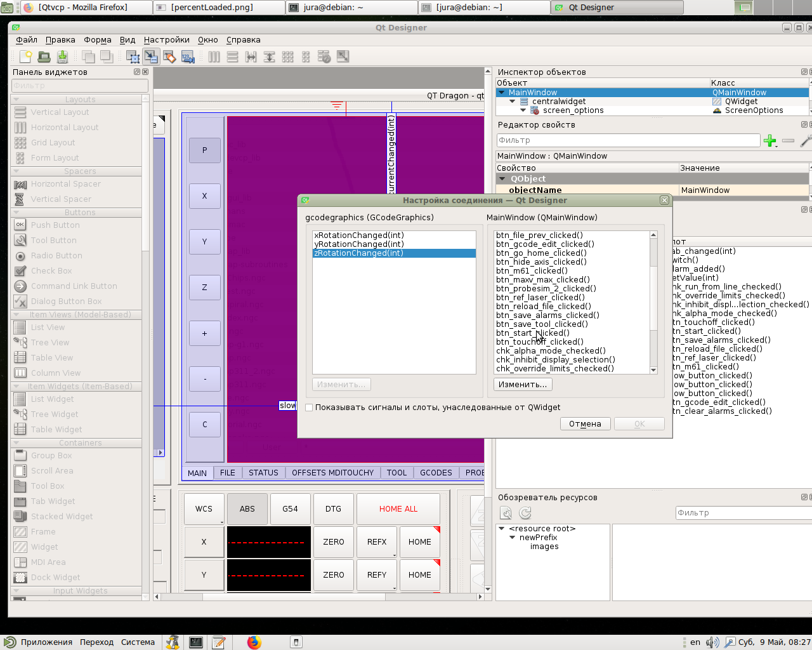
Task: Click the New Form toolbar icon
Action: (x=25, y=56)
